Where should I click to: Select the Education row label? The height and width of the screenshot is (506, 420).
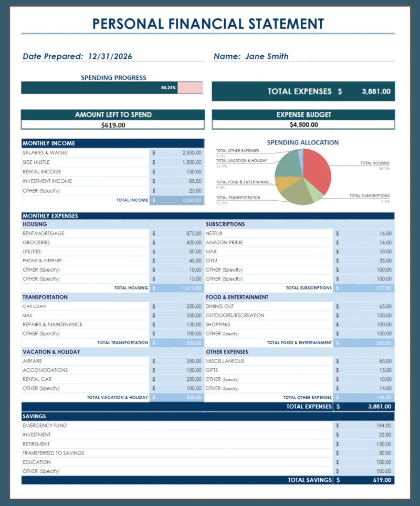coord(36,462)
